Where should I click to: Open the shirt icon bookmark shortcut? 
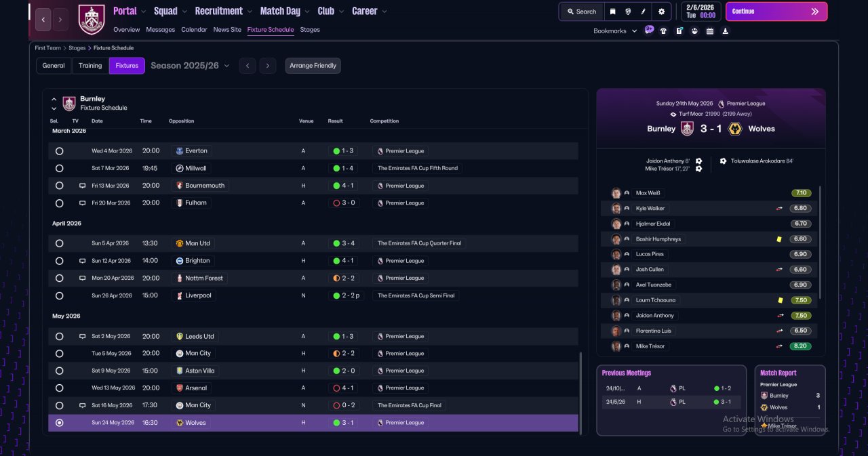pos(663,30)
